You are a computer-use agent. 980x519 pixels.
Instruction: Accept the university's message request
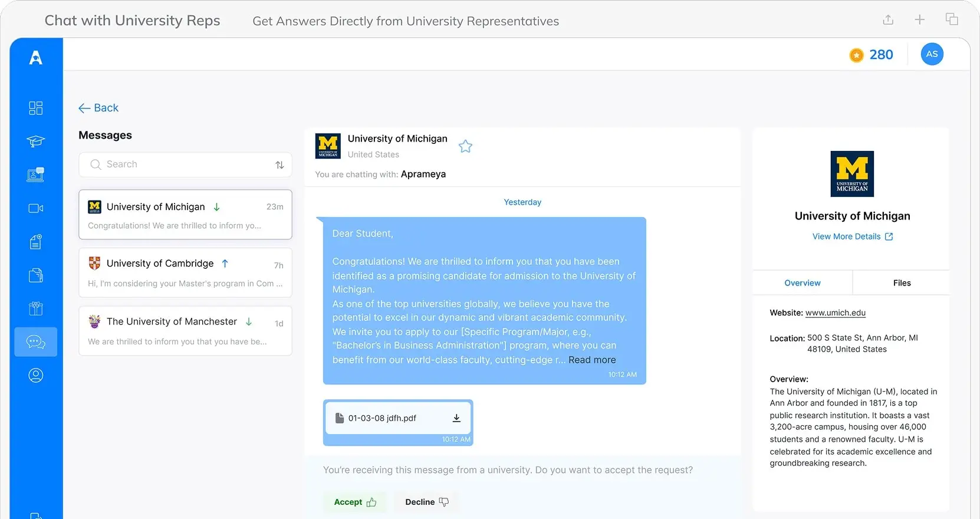(x=355, y=502)
